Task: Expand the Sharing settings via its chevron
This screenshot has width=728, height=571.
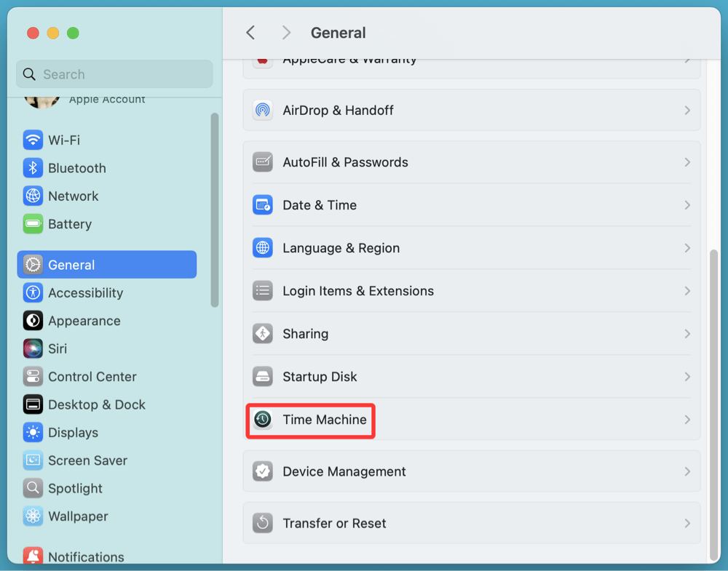Action: [687, 333]
